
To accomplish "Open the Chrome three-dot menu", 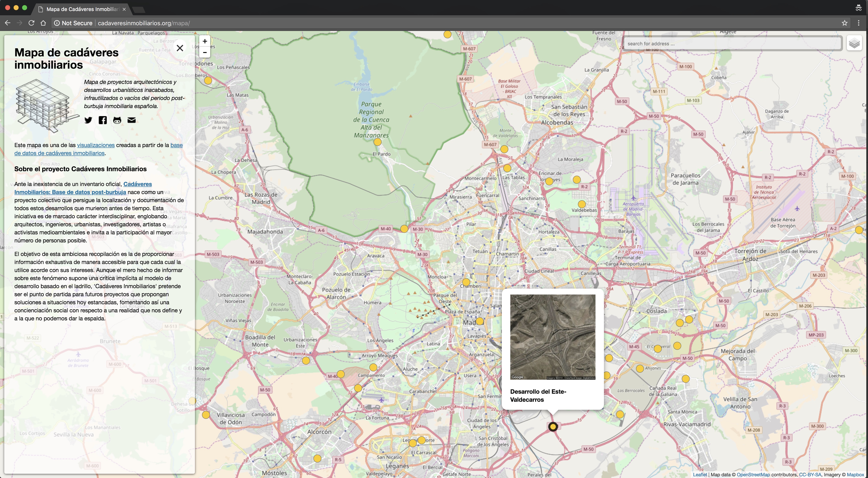I will (x=858, y=23).
